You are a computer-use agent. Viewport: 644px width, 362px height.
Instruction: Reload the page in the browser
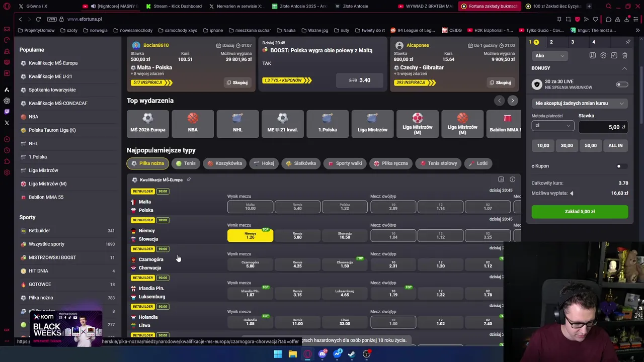pos(38,19)
